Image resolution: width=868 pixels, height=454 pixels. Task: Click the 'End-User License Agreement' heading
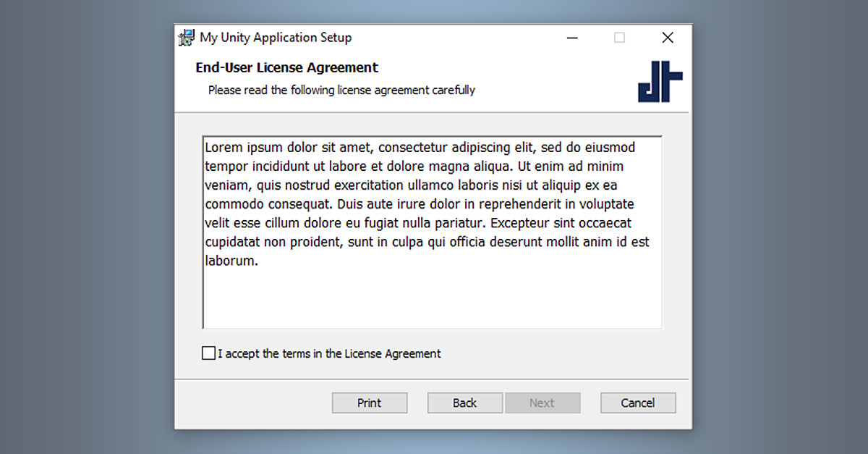(x=287, y=68)
